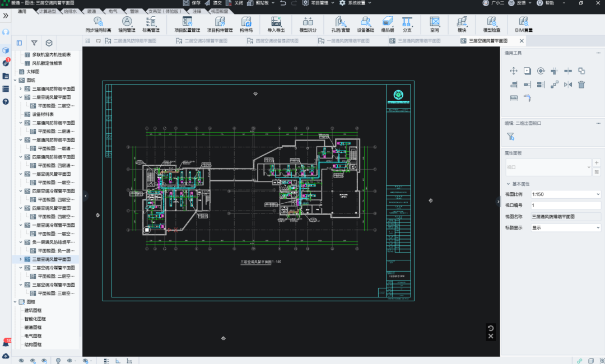Switch to 计算选型 ribbon tab

tap(48, 11)
